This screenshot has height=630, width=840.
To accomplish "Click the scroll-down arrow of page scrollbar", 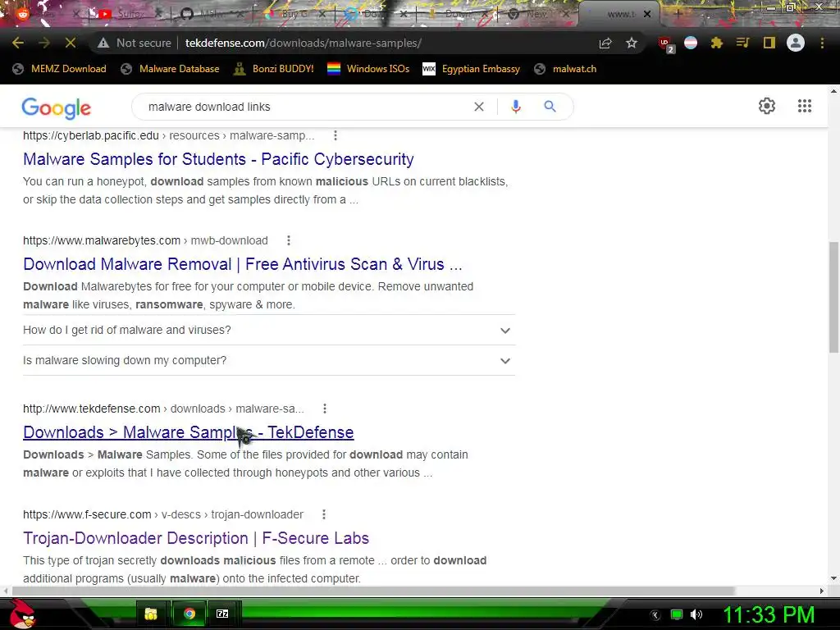I will click(834, 578).
